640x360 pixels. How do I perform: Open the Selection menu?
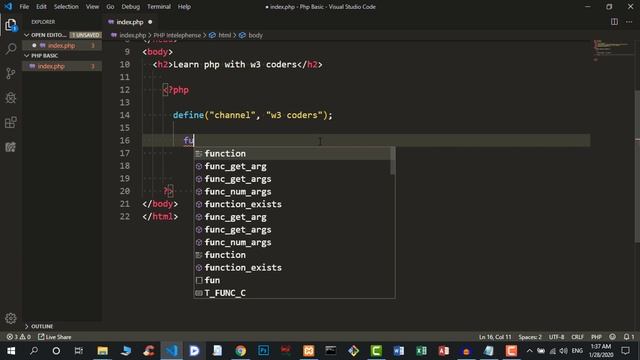click(66, 7)
